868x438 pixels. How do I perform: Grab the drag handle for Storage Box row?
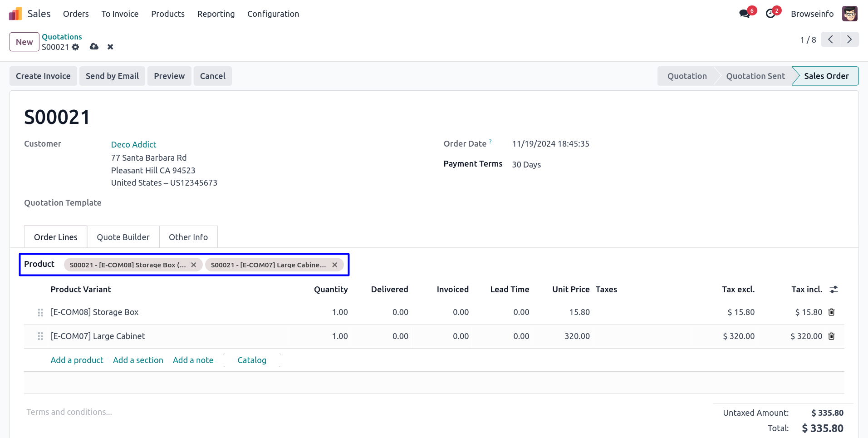point(40,312)
